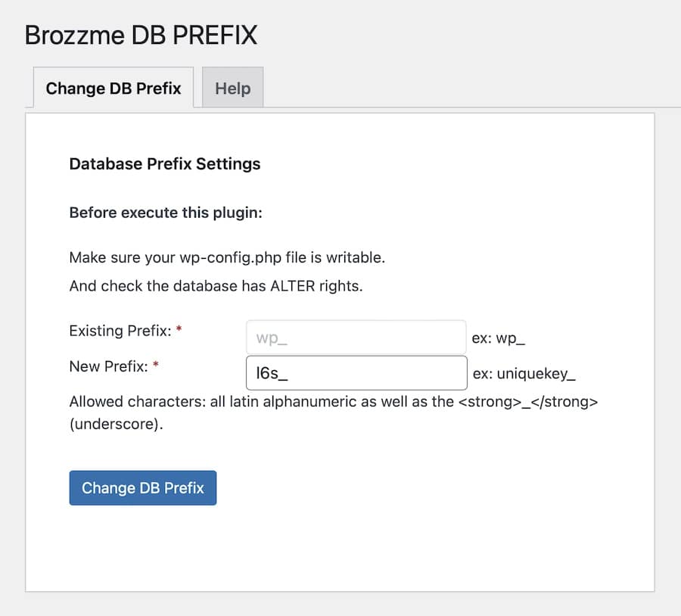Screen dimensions: 681x616
Task: Click the red asterisk beside New Prefix
Action: [x=154, y=364]
